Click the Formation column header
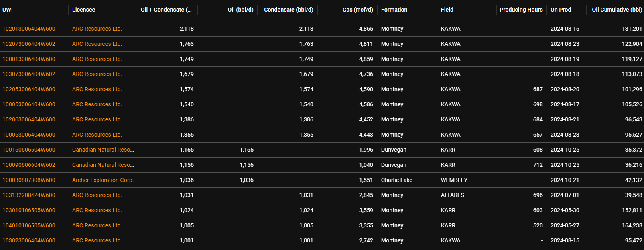644x250 pixels. tap(394, 10)
